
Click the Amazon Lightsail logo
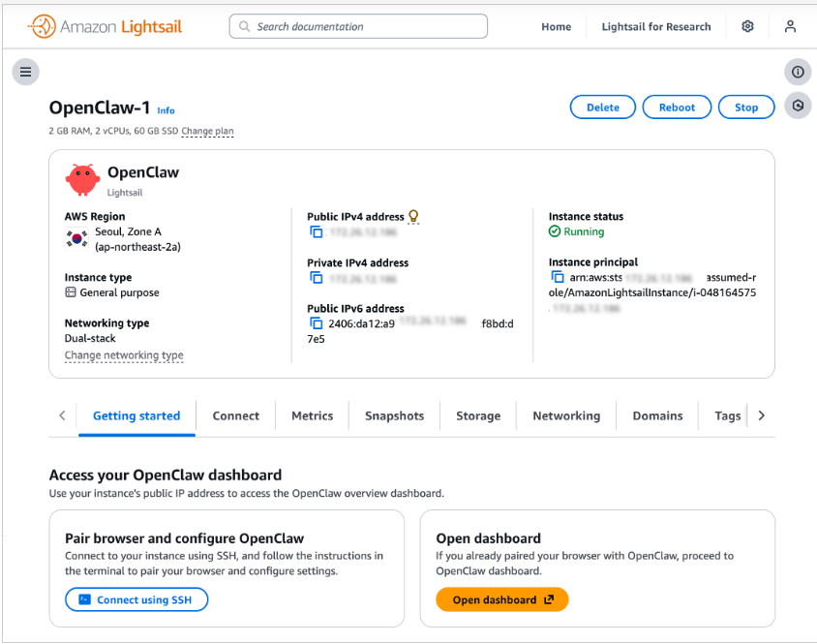[105, 27]
